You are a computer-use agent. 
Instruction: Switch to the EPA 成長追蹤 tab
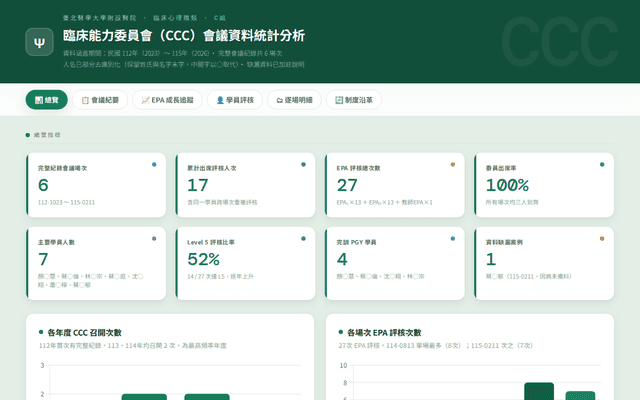tap(167, 100)
